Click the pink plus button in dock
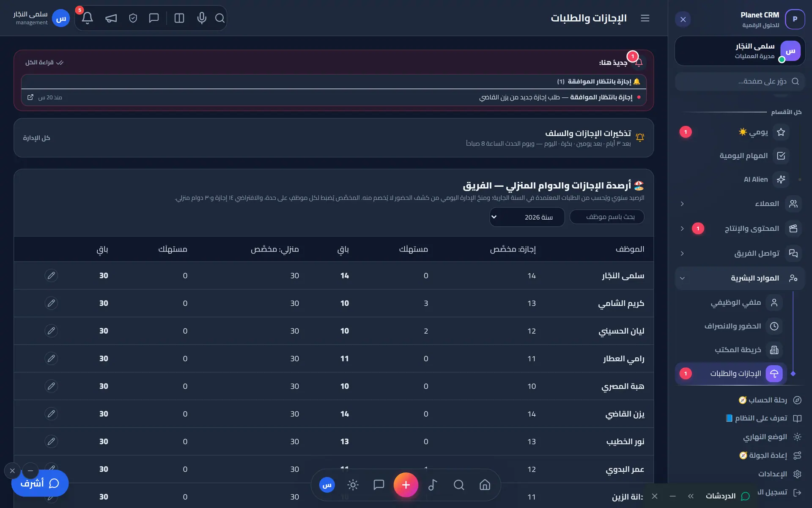 pos(406,485)
